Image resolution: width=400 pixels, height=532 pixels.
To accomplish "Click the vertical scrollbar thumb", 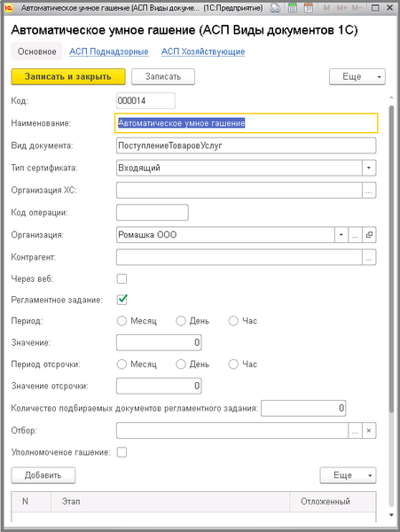I will click(391, 259).
